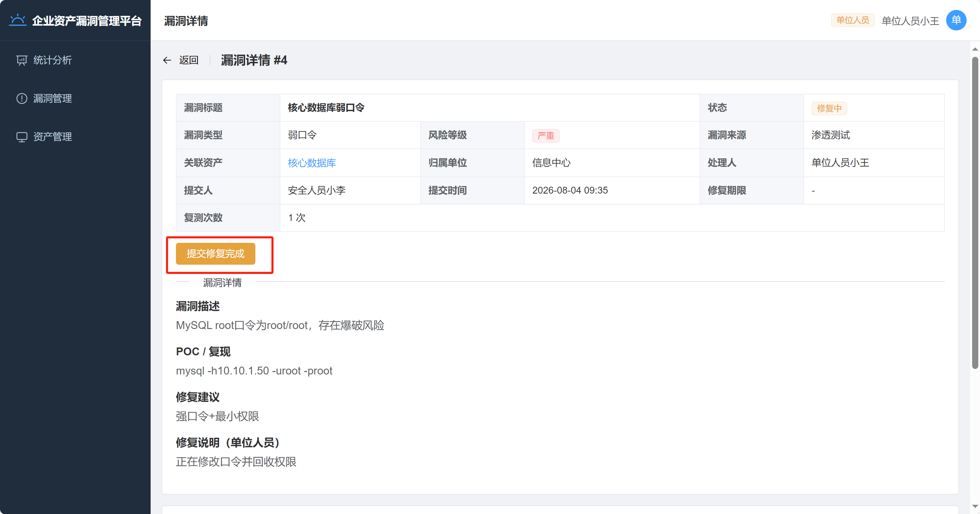Go to 漏洞管理 menu item

pos(75,98)
